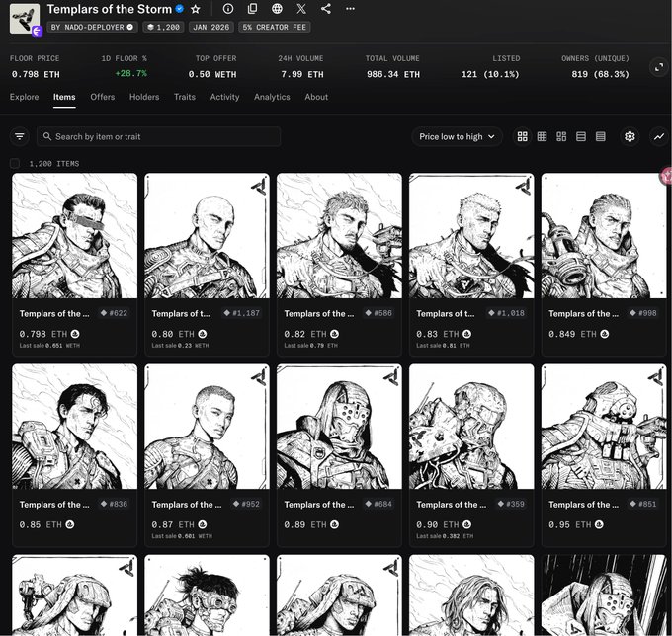Open the collection website globe icon
Image resolution: width=672 pixels, height=636 pixels.
[x=277, y=9]
